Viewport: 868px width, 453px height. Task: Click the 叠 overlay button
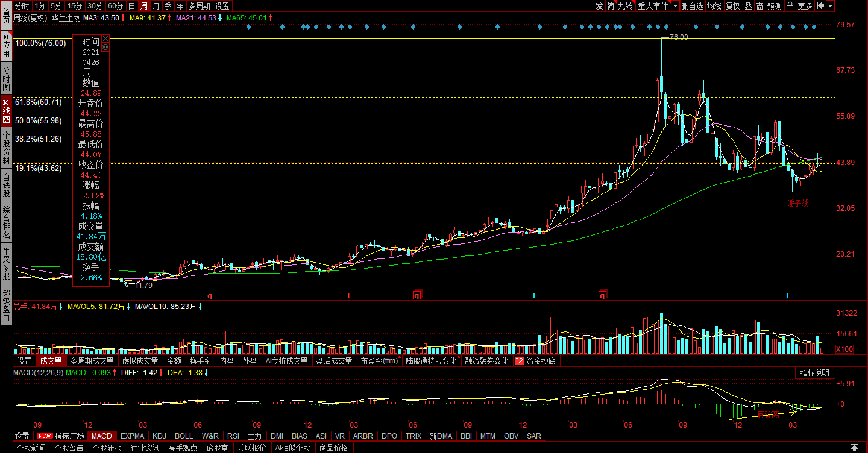[748, 6]
